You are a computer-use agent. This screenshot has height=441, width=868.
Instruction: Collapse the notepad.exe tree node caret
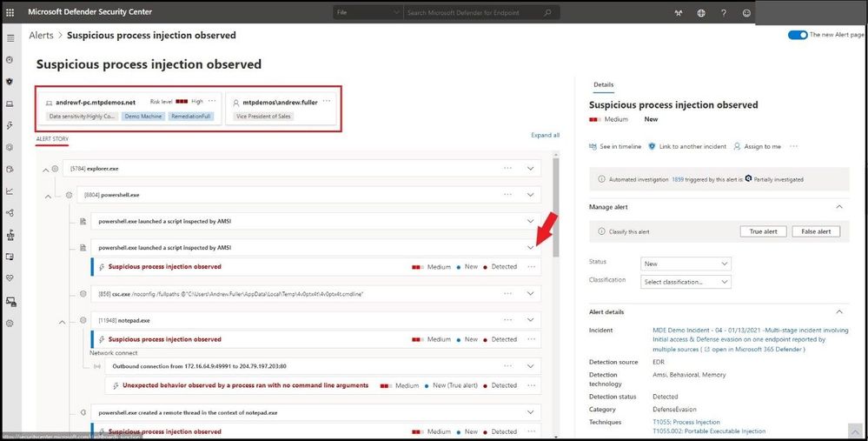click(x=62, y=322)
